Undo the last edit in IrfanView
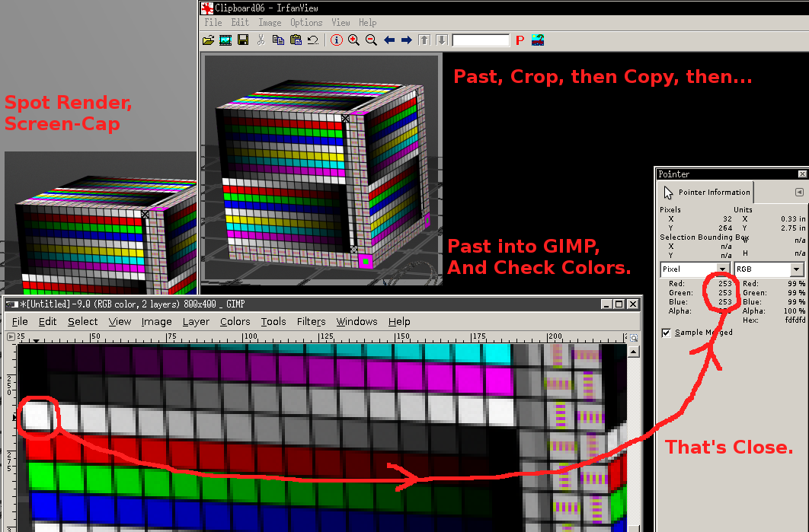This screenshot has width=809, height=532. pos(312,40)
